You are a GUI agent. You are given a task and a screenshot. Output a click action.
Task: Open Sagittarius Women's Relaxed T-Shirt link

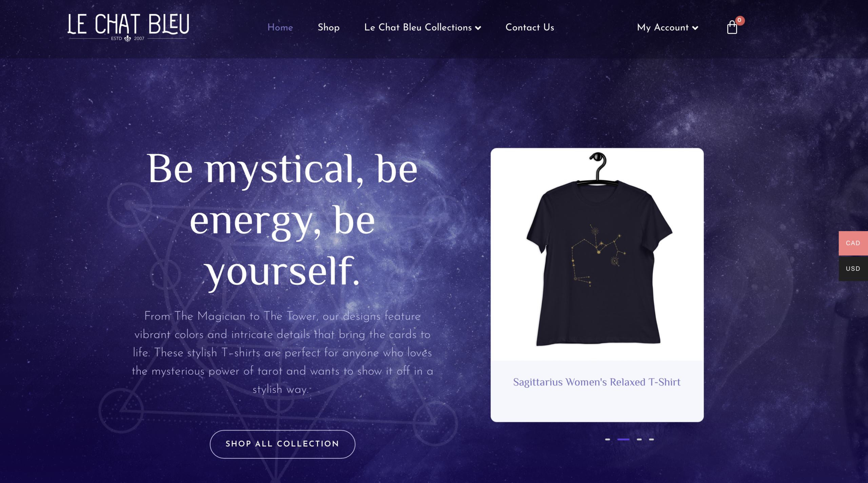tap(597, 382)
